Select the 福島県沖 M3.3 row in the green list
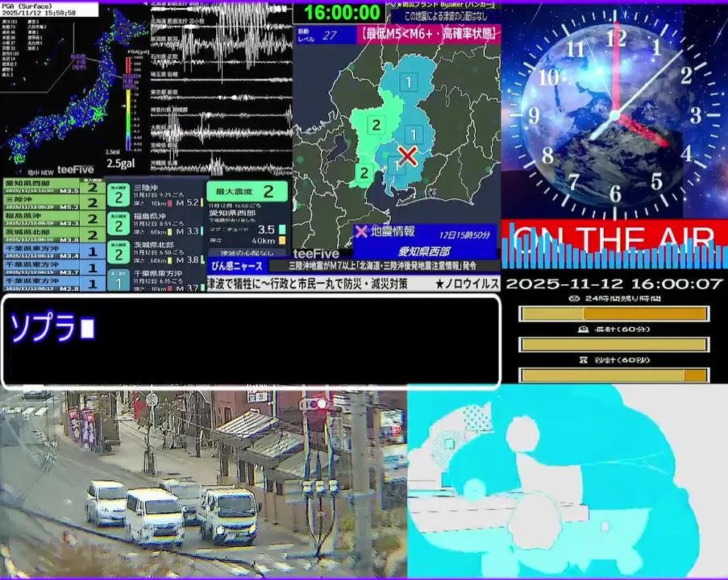This screenshot has width=728, height=580. 54,219
